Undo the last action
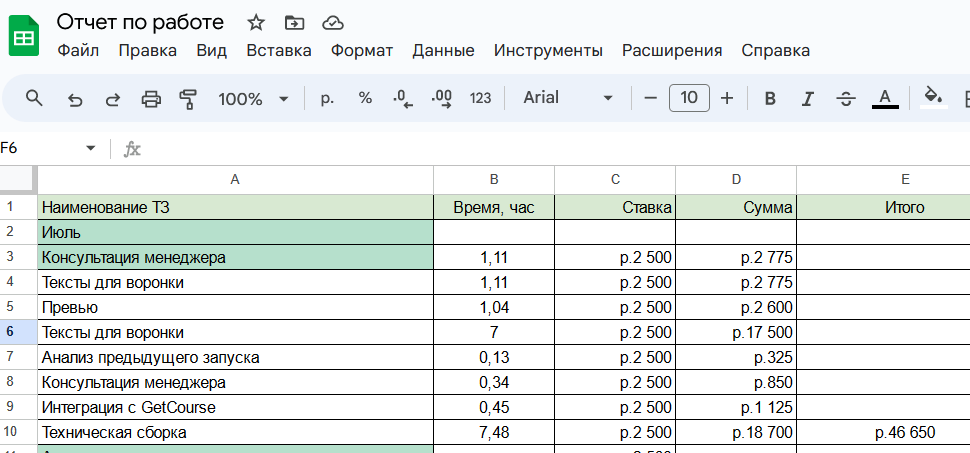970x453 pixels. click(x=74, y=98)
